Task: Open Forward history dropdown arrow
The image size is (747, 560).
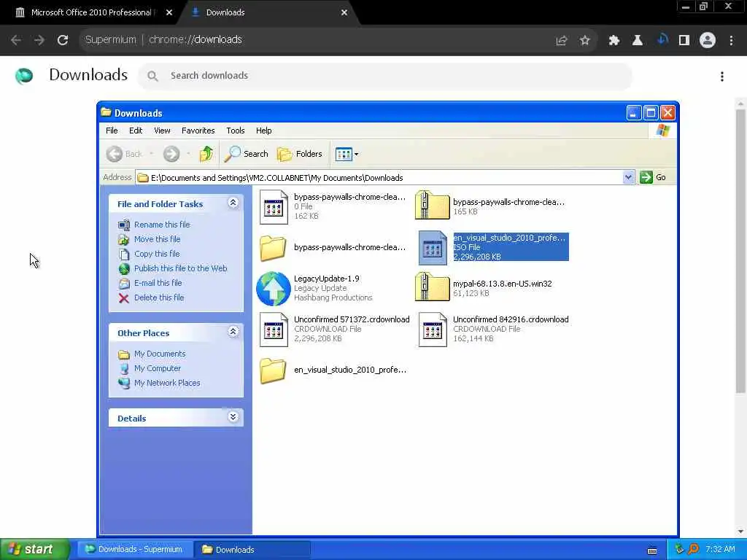Action: pos(188,154)
